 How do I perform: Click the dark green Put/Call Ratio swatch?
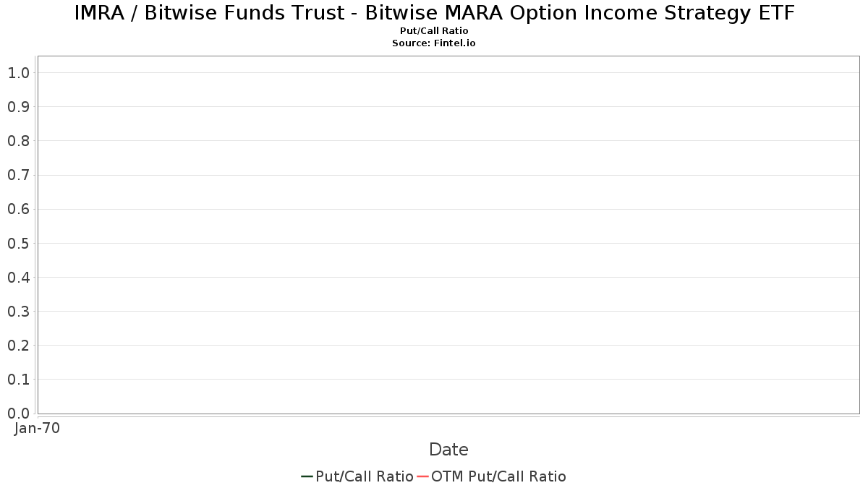307,476
